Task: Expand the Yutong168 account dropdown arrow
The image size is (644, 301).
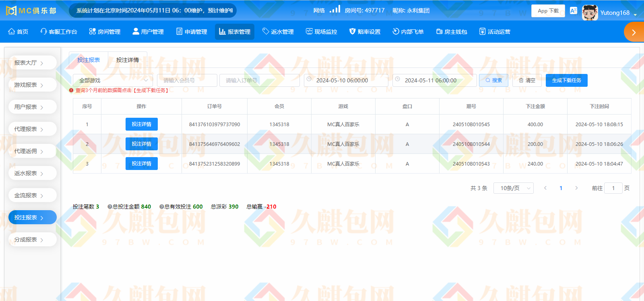Action: pos(635,14)
